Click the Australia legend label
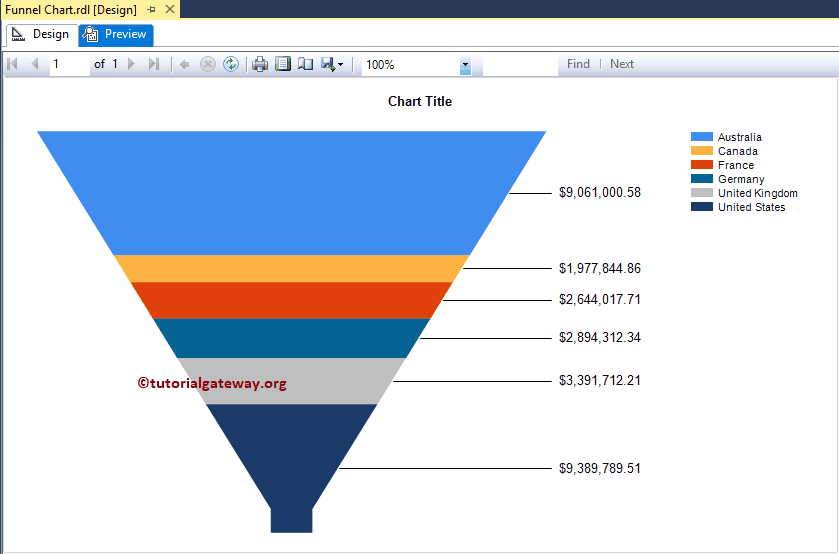Viewport: 839px width, 554px height. click(739, 137)
